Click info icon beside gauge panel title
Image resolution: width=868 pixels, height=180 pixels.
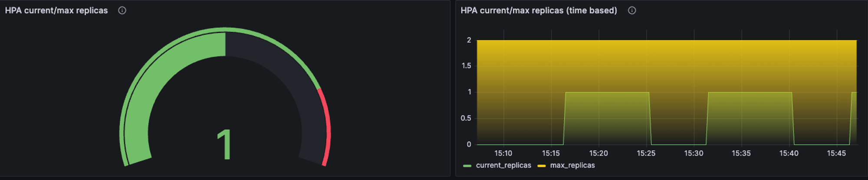122,10
